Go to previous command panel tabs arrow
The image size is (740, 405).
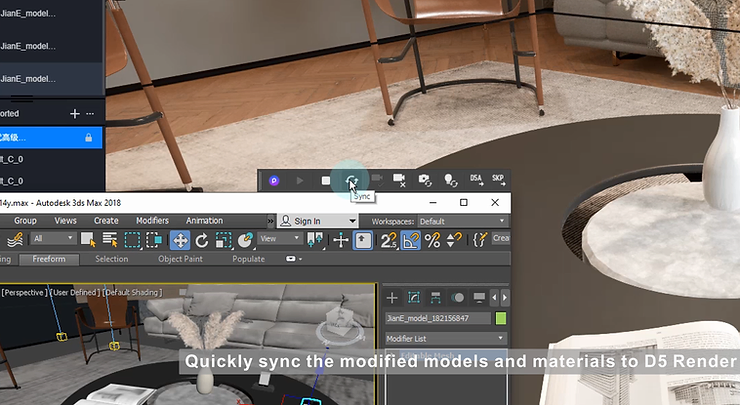pyautogui.click(x=495, y=297)
